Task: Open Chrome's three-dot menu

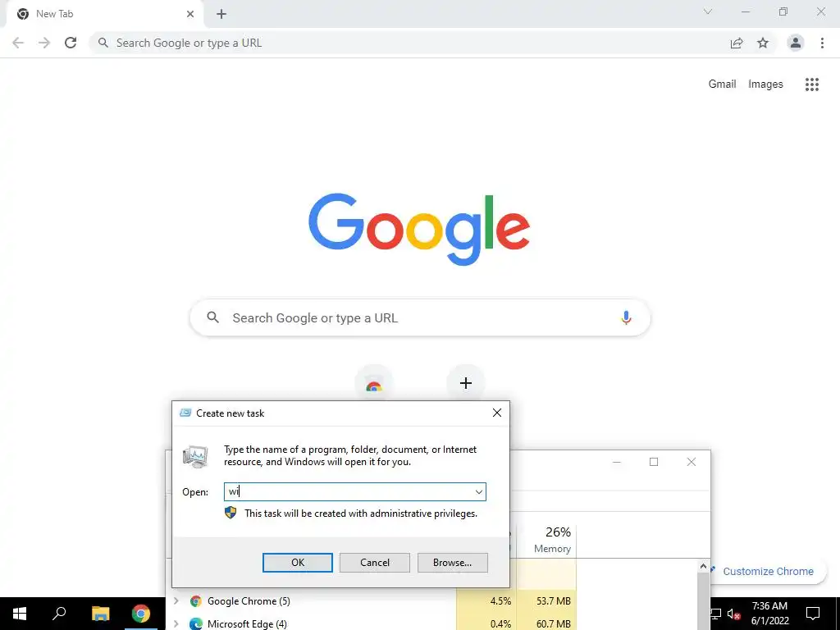Action: [x=822, y=43]
